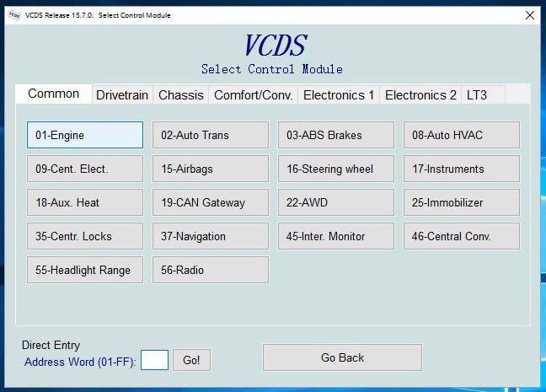Open the Chassis tab
The image size is (546, 392).
tap(180, 94)
